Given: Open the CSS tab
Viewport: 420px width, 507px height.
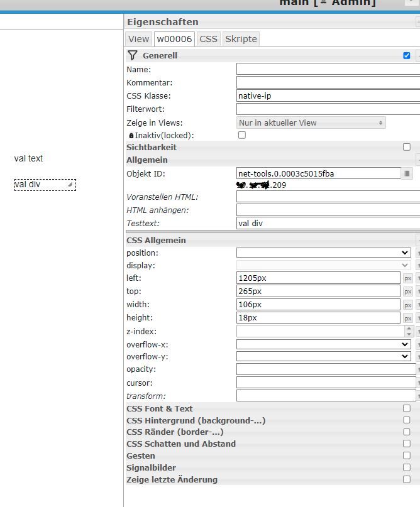Looking at the screenshot, I should tap(208, 39).
